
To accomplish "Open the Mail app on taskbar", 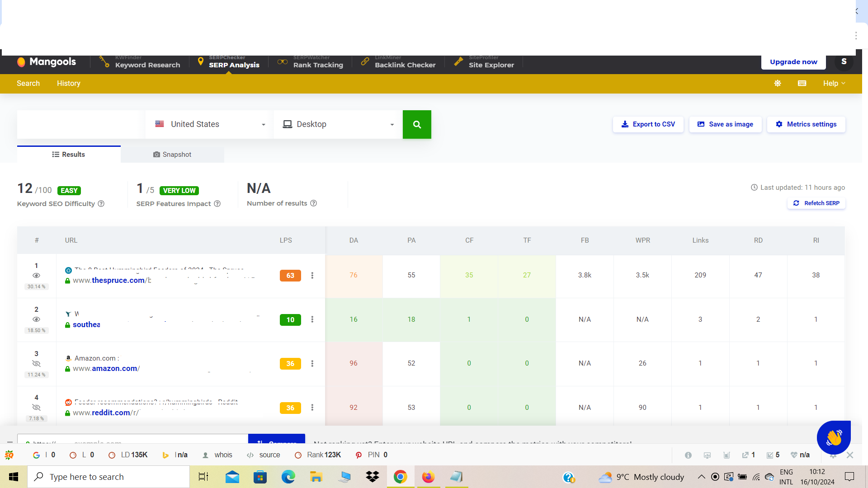I will coord(232,477).
